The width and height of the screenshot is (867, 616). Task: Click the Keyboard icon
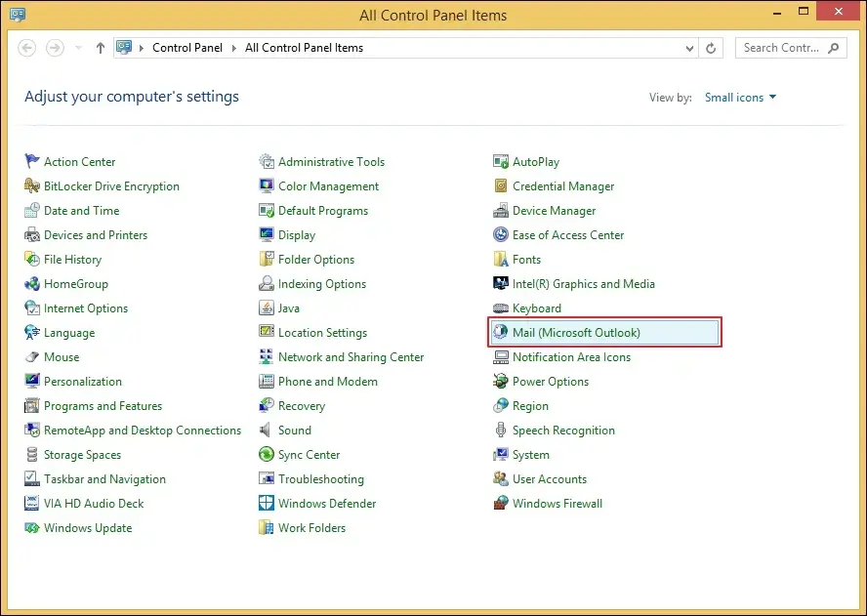point(501,308)
